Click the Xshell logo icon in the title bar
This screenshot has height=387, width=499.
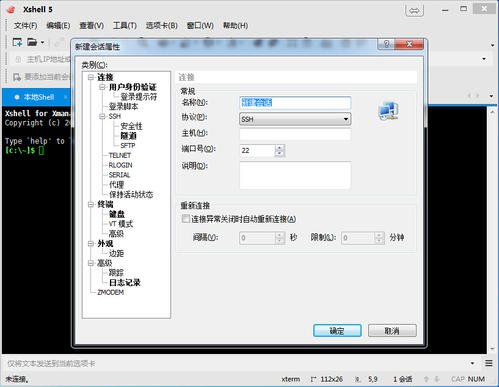(11, 9)
